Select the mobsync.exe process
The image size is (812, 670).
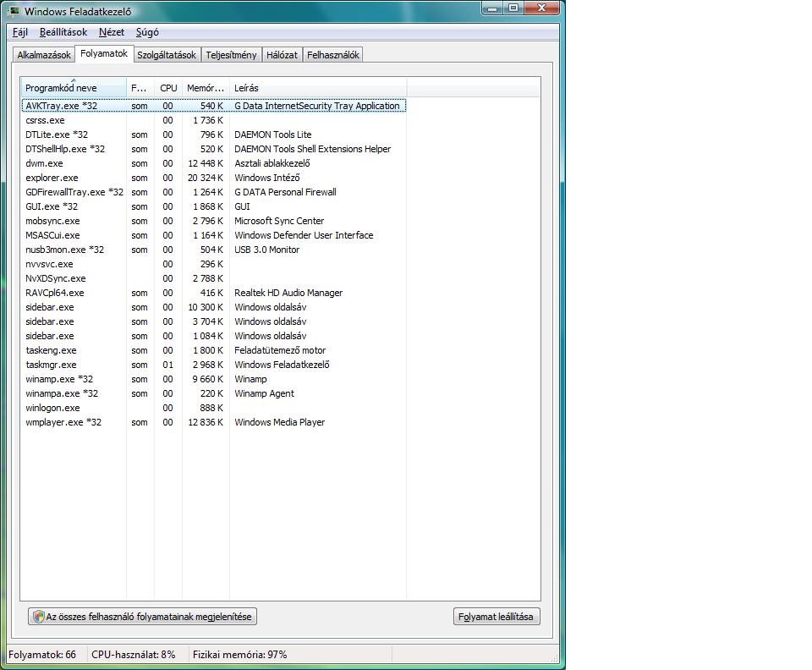click(x=213, y=221)
